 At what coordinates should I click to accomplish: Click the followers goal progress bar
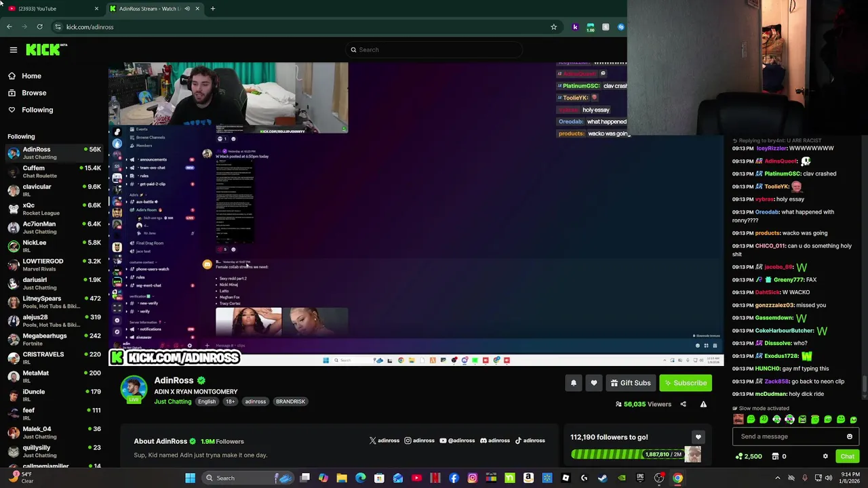coord(628,454)
